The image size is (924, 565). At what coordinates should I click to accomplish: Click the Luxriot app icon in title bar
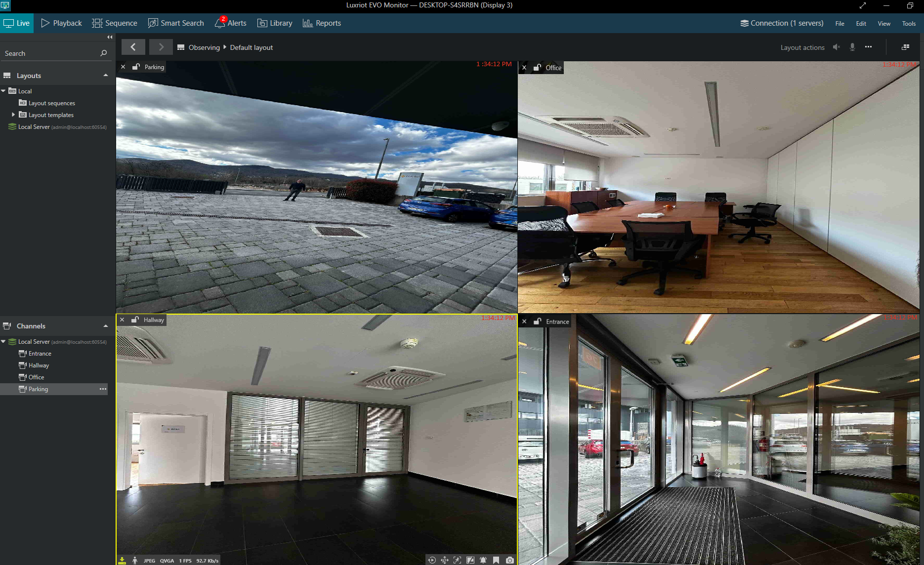5,5
